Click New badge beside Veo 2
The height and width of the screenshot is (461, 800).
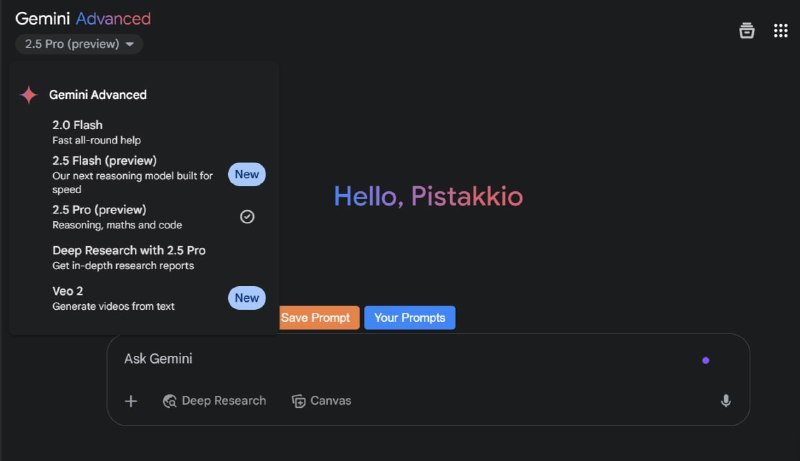246,298
